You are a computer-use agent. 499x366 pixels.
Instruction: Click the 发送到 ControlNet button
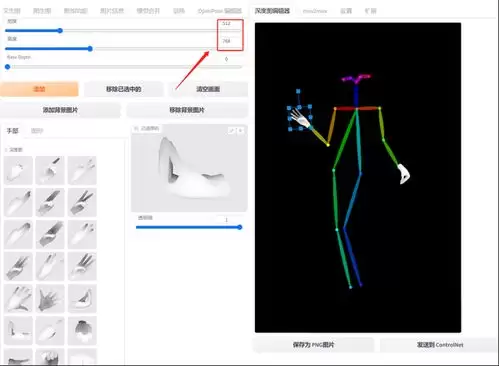coord(439,345)
